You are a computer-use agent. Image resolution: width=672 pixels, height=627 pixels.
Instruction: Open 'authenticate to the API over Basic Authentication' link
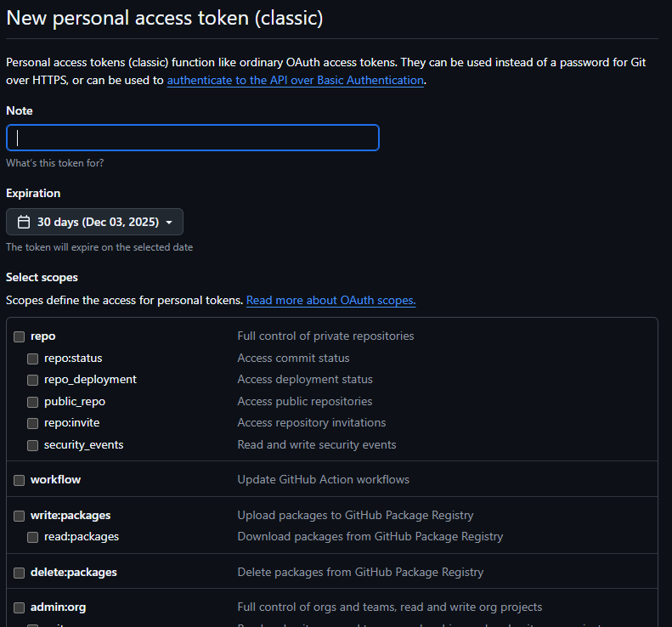tap(295, 80)
